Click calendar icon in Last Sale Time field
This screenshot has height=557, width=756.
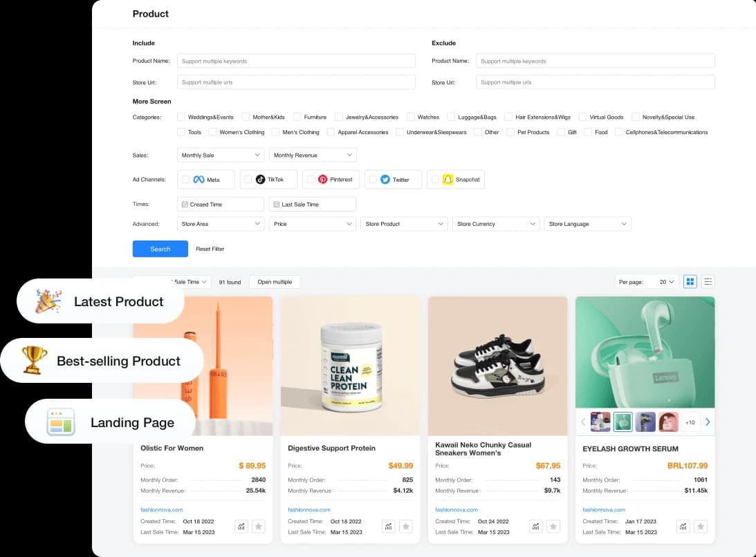coord(276,205)
